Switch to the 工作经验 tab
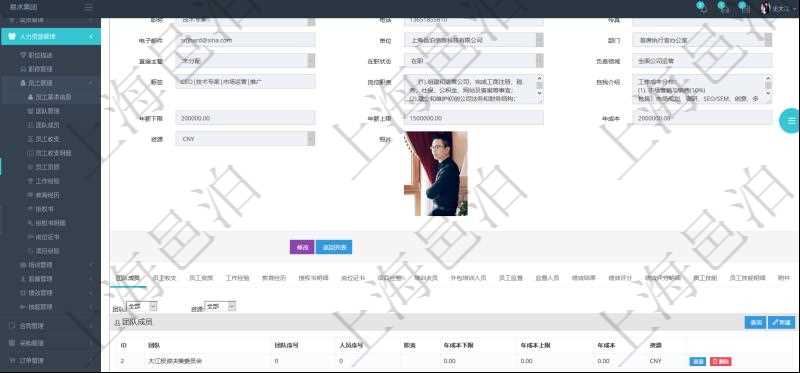Screen dimensions: 800x373 237,278
